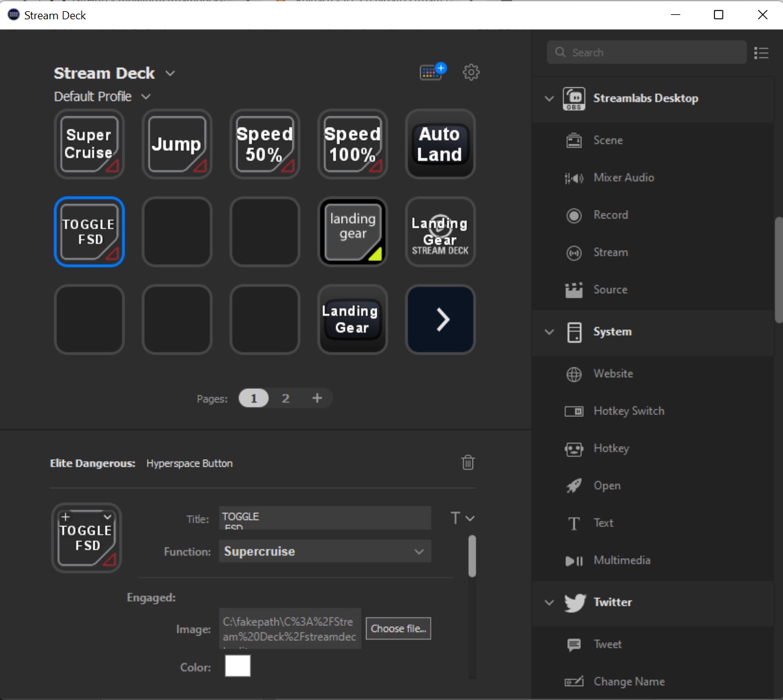Screen dimensions: 783x700
Task: Collapse the Twitter category
Action: (549, 602)
